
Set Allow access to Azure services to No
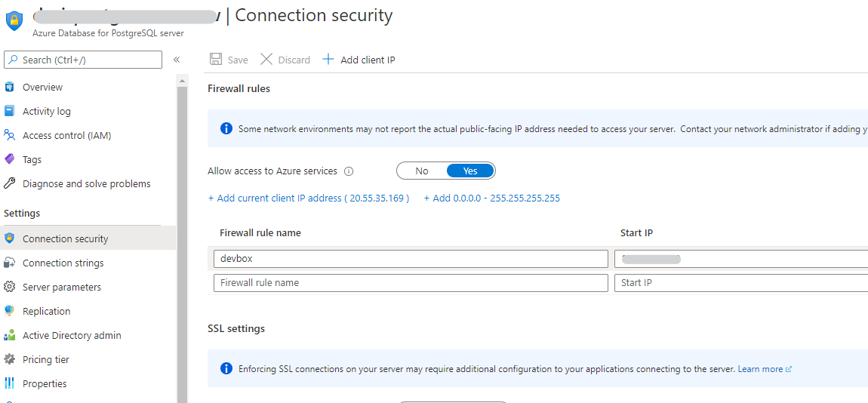422,171
